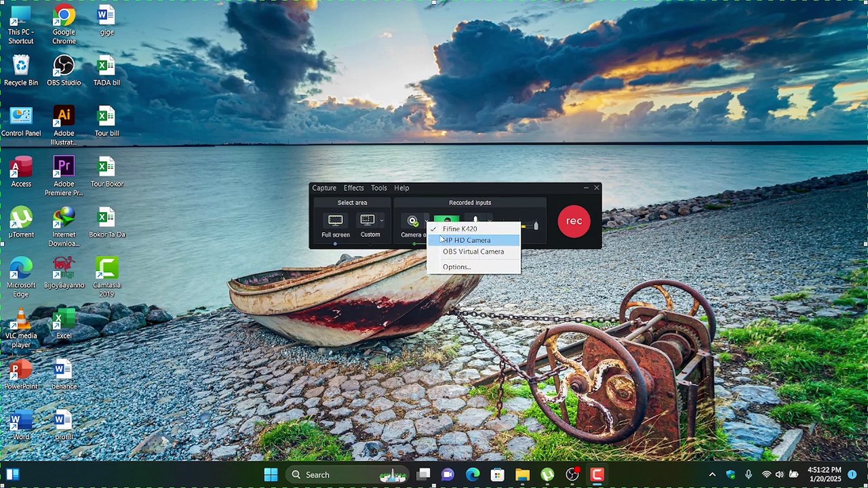Screen dimensions: 868x488
Task: Click the taskbar Search box
Action: click(x=346, y=474)
